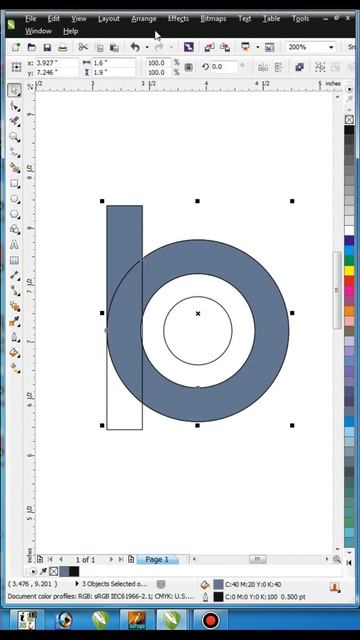Click the red swatch in the color palette
Viewport: 360px width, 640px height.
[349, 281]
